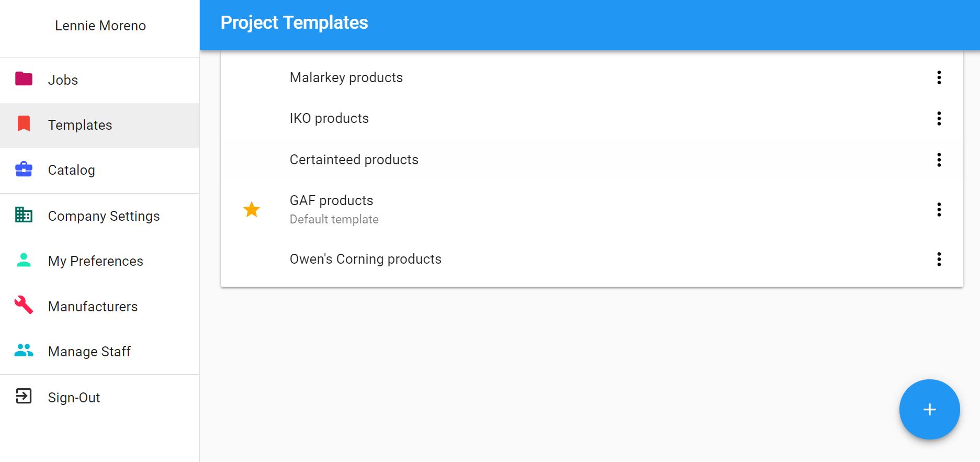The image size is (980, 462).
Task: Click the Sign-Out arrow icon
Action: pyautogui.click(x=24, y=397)
